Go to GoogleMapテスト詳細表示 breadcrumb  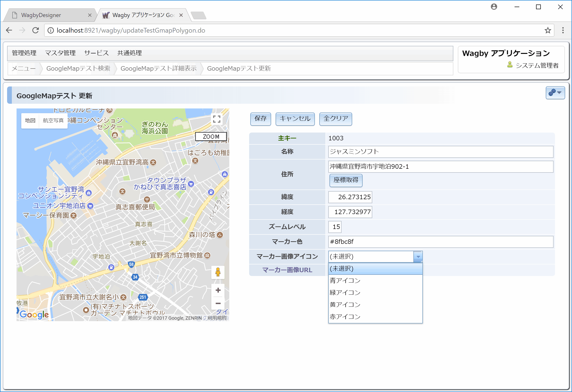159,69
